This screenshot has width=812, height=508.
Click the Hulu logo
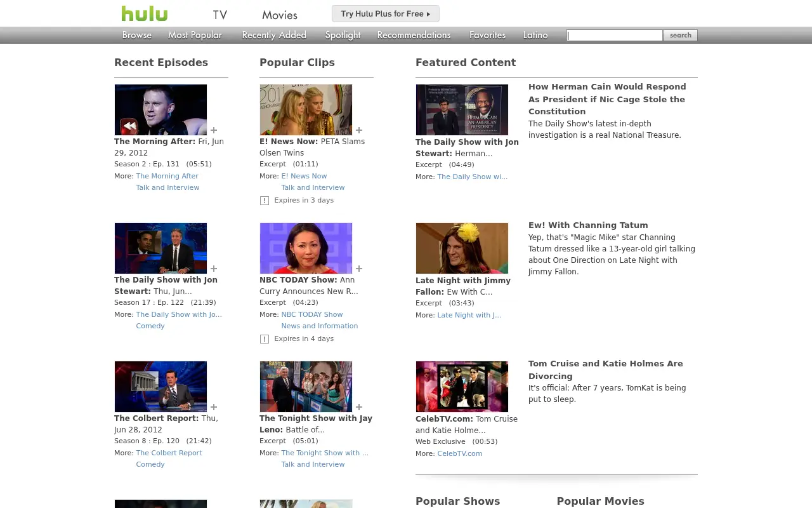point(145,13)
